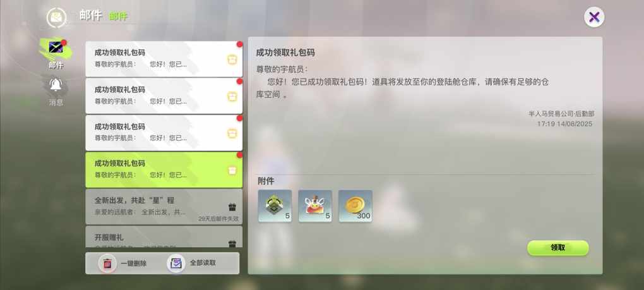Screen dimensions: 644x290
Task: Open the 开服赠礼 mail entry
Action: point(164,236)
